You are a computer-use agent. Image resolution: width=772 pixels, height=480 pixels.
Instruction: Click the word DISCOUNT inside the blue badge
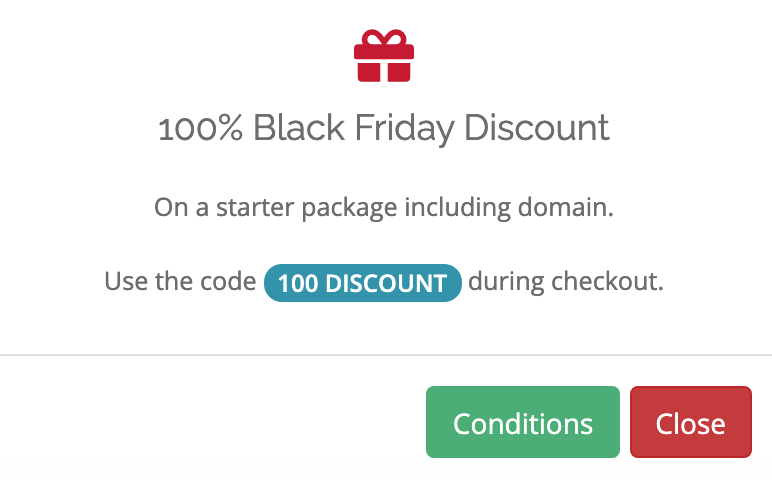(386, 284)
